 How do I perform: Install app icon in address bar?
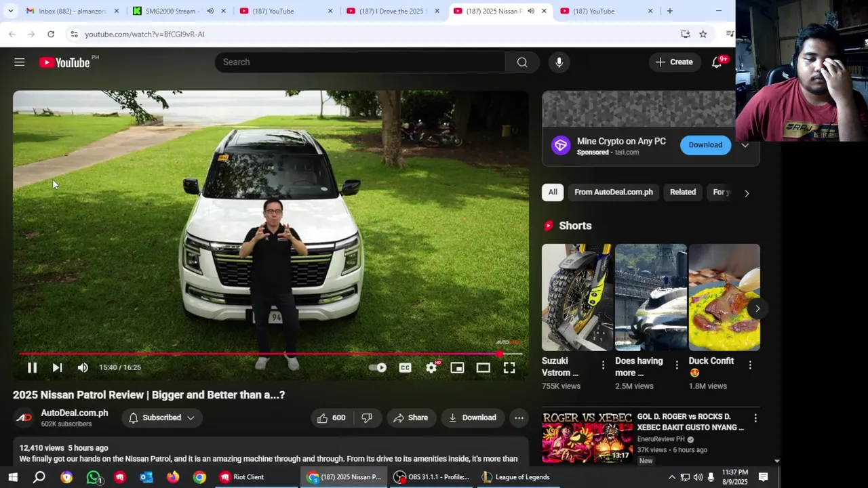tap(686, 34)
